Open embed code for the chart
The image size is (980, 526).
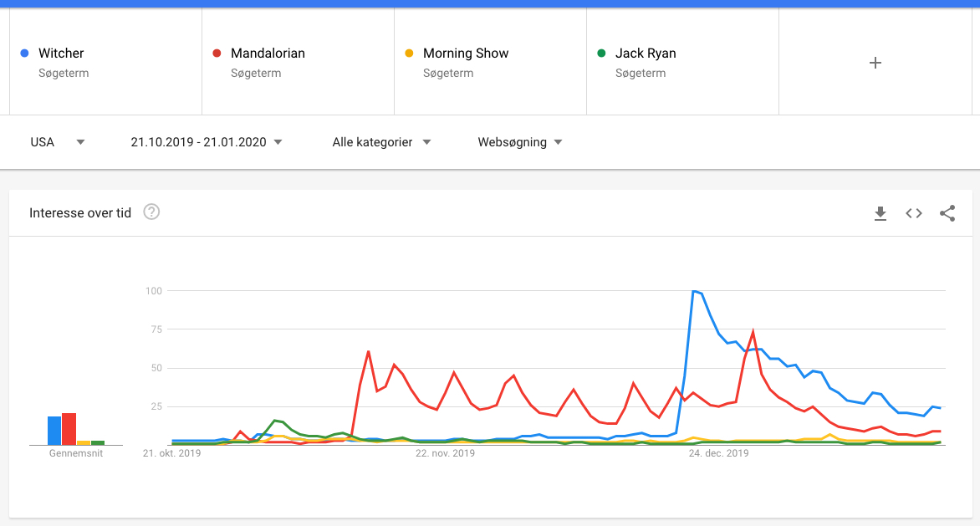tap(914, 213)
